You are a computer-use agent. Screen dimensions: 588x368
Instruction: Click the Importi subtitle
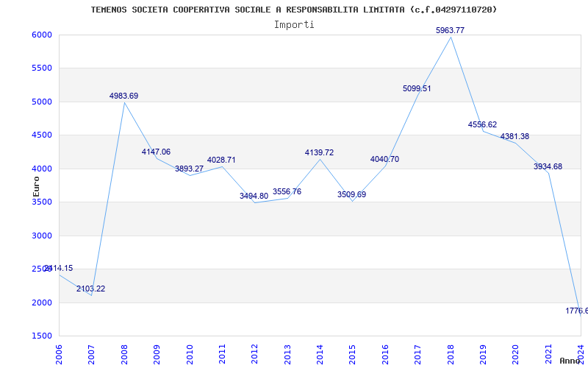[294, 24]
